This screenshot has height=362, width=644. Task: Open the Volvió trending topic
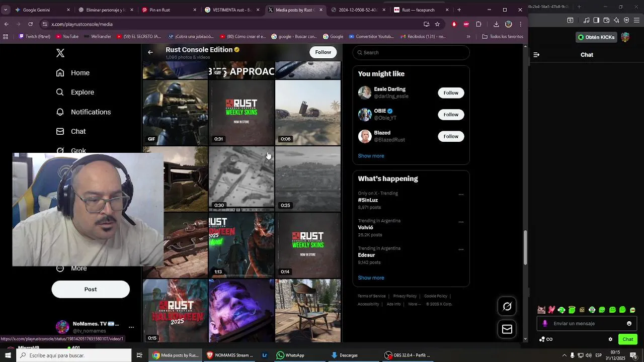(x=365, y=227)
